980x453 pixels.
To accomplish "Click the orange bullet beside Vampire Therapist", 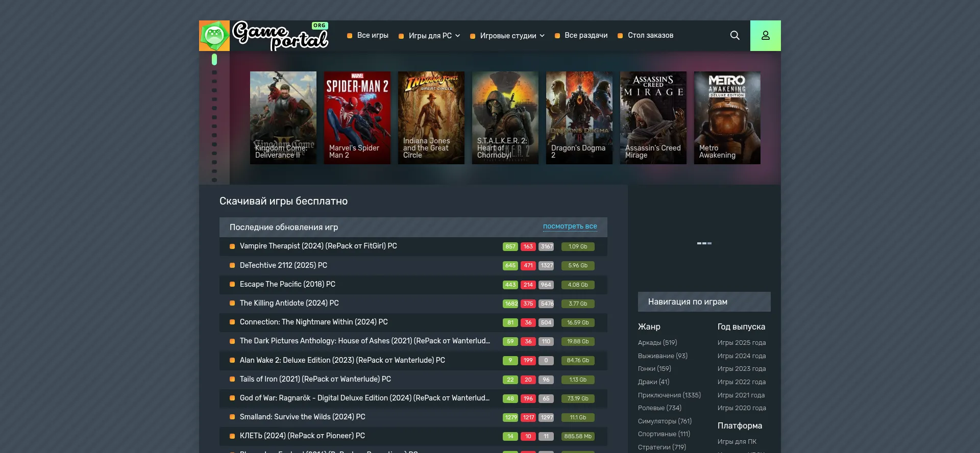I will point(232,246).
